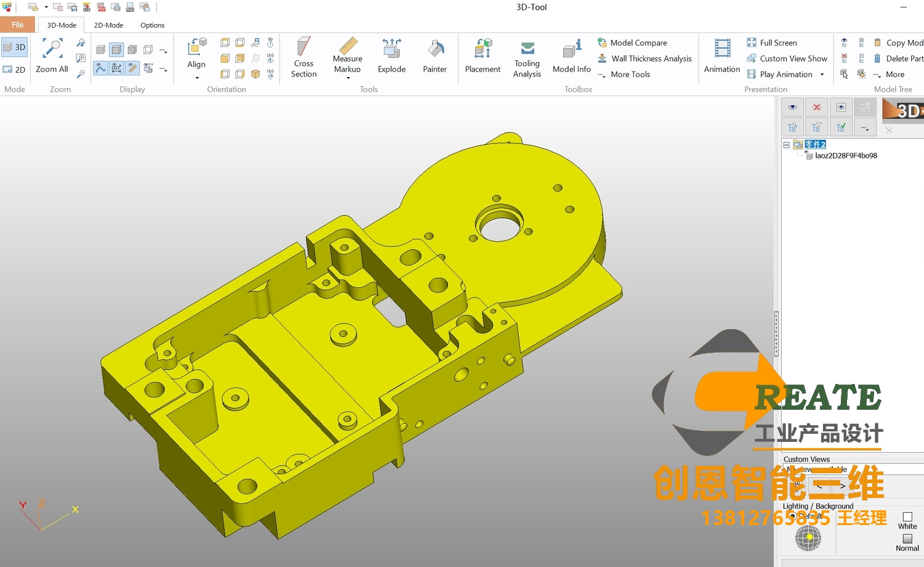Choose the White background swatch

[x=907, y=517]
